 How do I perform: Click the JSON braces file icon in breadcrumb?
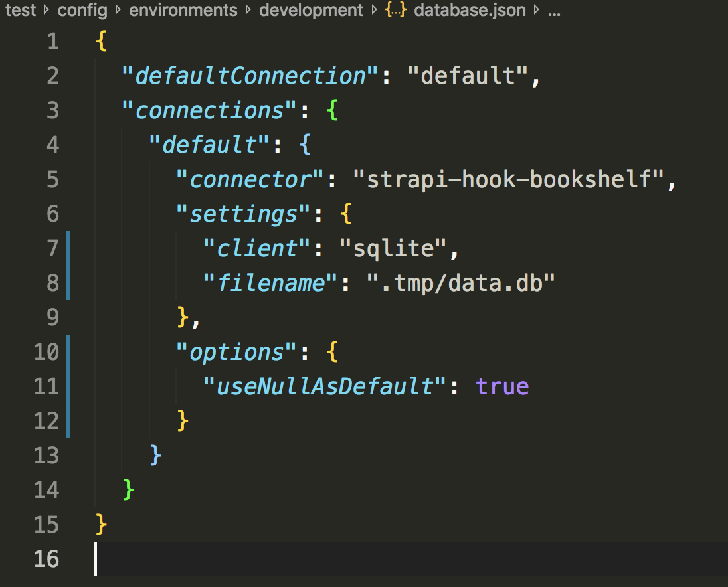(396, 10)
